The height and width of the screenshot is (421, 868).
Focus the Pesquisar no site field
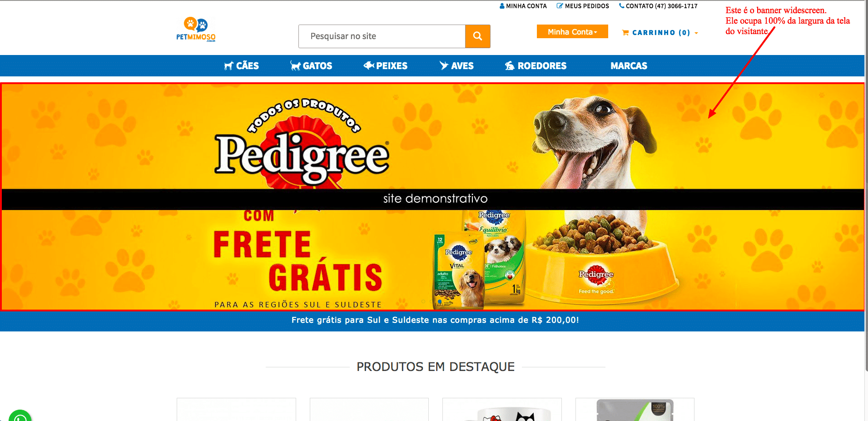pyautogui.click(x=382, y=36)
